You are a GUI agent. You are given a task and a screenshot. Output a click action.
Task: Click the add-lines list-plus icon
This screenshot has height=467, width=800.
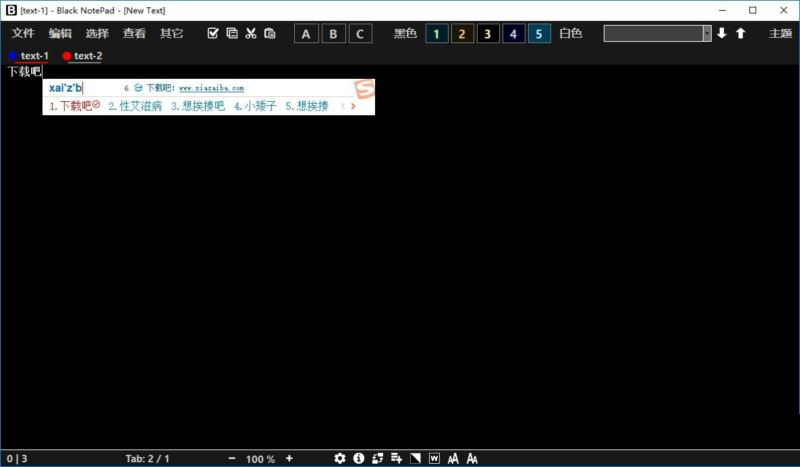(x=396, y=458)
